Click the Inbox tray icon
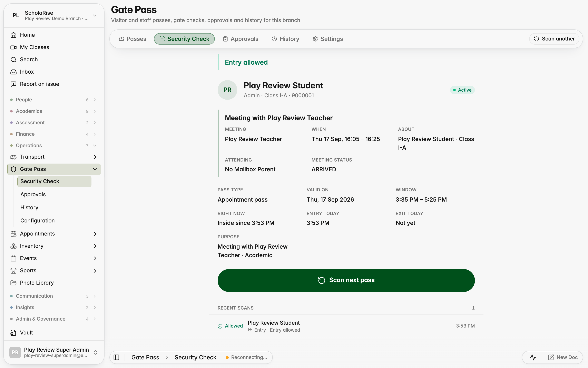Viewport: 588px width, 368px height. coord(14,72)
